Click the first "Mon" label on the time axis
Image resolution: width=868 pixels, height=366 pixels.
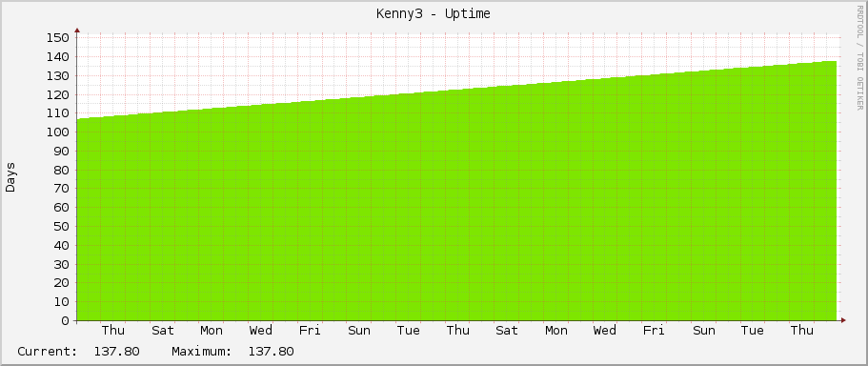click(x=212, y=331)
